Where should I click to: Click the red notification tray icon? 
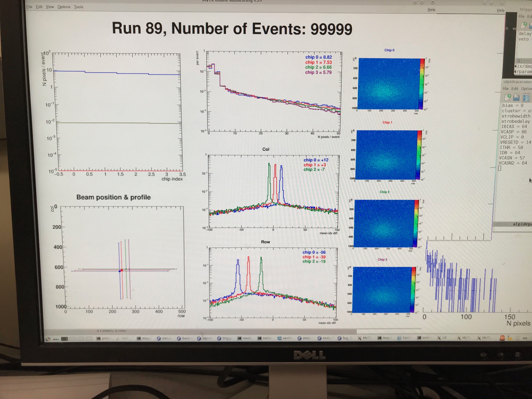click(x=502, y=338)
